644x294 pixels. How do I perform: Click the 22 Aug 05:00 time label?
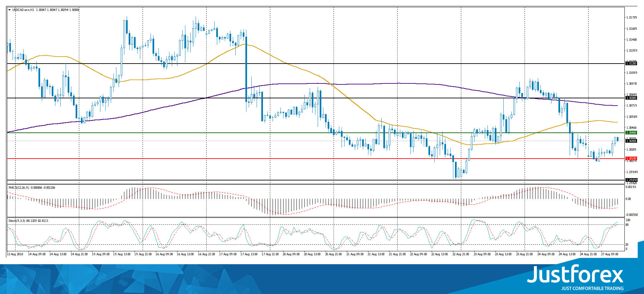point(419,254)
